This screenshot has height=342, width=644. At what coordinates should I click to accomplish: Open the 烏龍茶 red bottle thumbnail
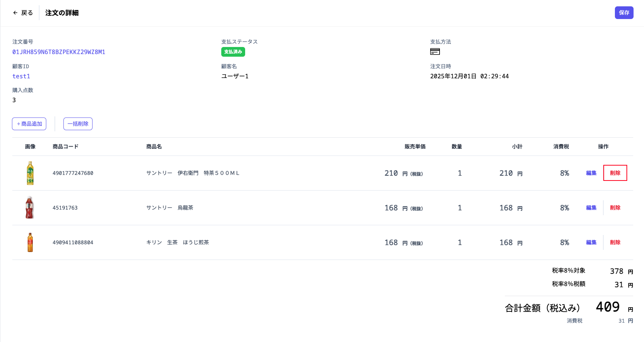pyautogui.click(x=30, y=207)
